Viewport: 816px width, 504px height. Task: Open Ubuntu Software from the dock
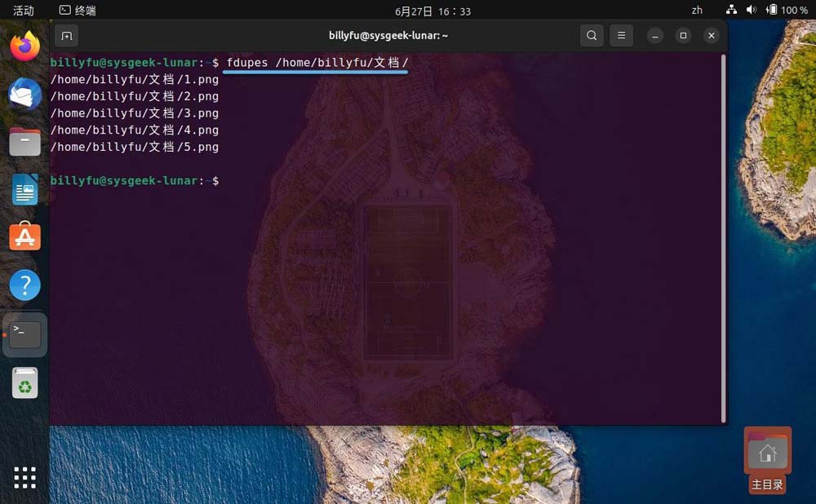click(x=24, y=237)
